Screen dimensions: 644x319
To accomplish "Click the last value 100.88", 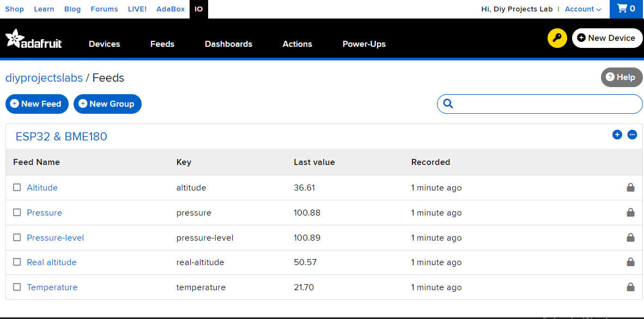I will [307, 213].
